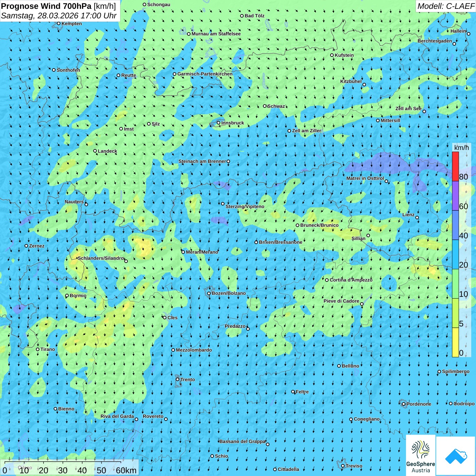Click the 'Zell am Ziller' label
The height and width of the screenshot is (476, 476).
pyautogui.click(x=306, y=131)
